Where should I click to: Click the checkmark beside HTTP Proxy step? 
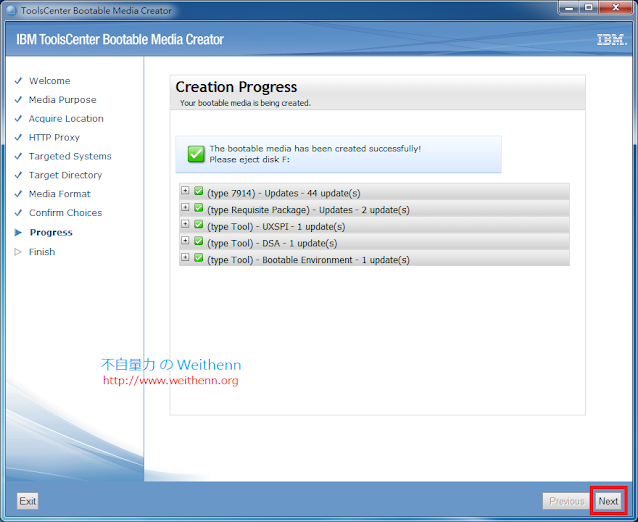tap(18, 137)
